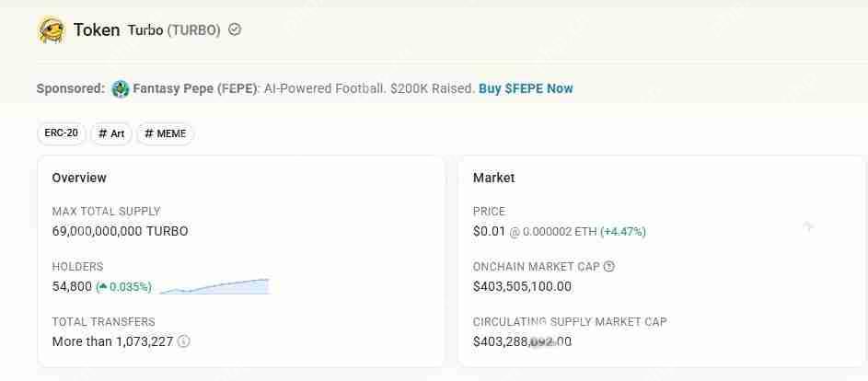
Task: Click the Turbo (TURBO) token title
Action: click(x=174, y=30)
